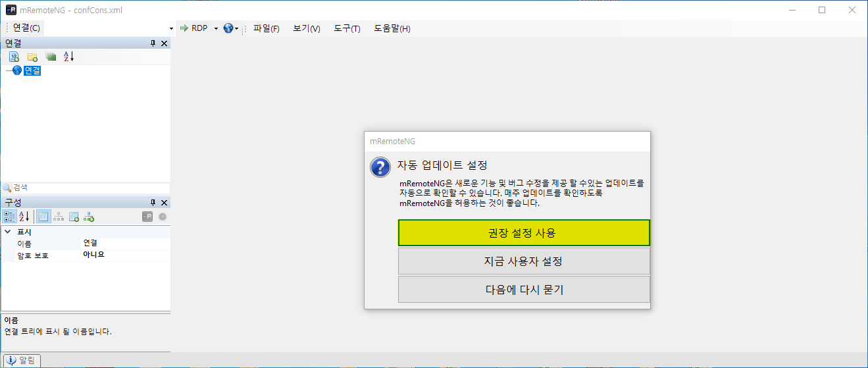
Task: Select the 암호 보호 property label
Action: 33,255
